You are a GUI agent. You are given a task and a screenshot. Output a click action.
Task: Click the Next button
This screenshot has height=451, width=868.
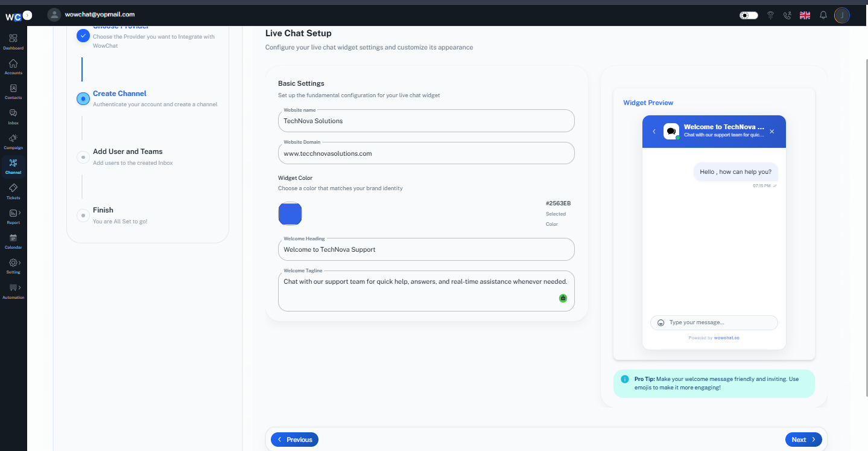click(x=803, y=440)
